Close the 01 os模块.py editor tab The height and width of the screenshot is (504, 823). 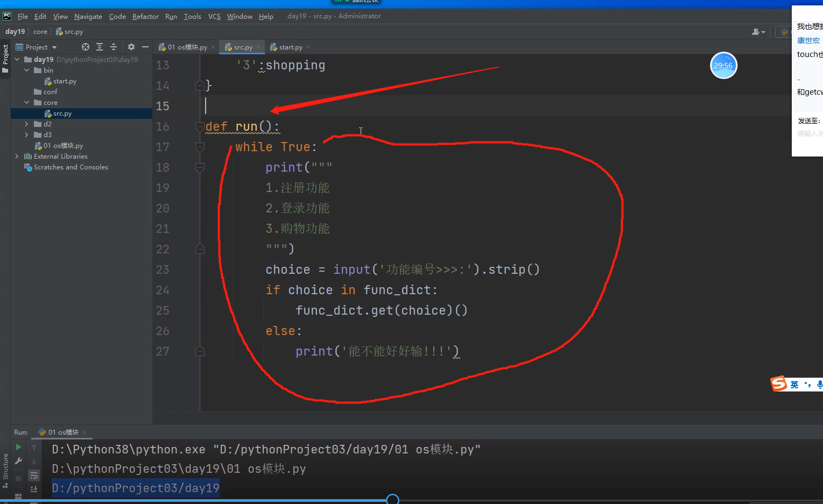(x=213, y=47)
